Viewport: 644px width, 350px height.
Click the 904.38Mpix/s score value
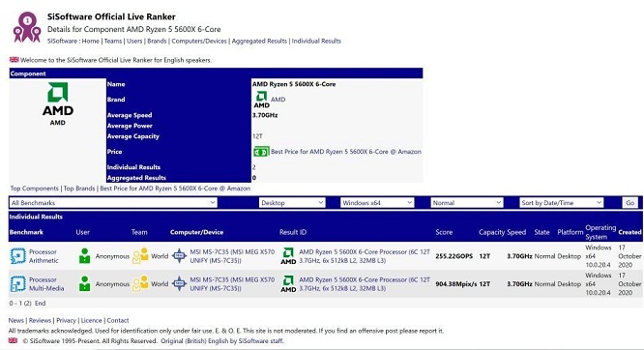(456, 284)
